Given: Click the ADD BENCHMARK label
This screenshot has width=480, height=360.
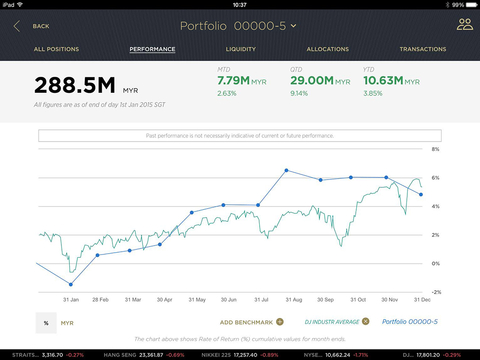Looking at the screenshot, I should click(x=246, y=322).
